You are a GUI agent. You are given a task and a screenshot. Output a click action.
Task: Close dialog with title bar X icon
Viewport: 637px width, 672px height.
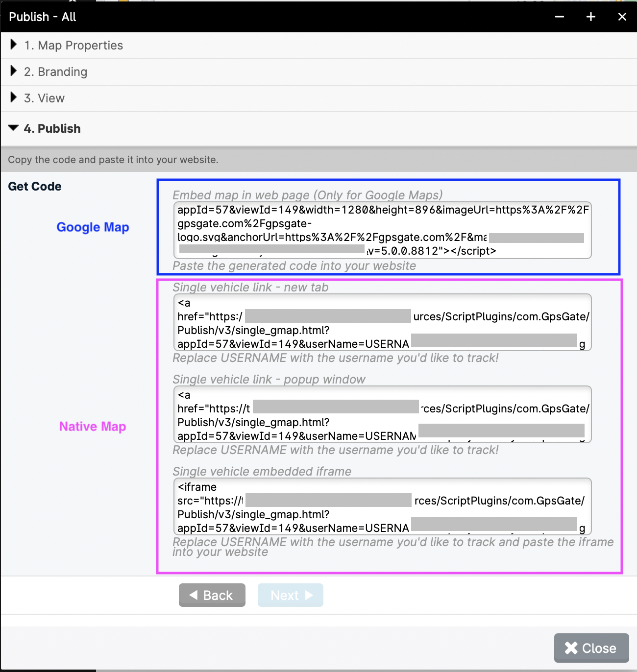(622, 17)
